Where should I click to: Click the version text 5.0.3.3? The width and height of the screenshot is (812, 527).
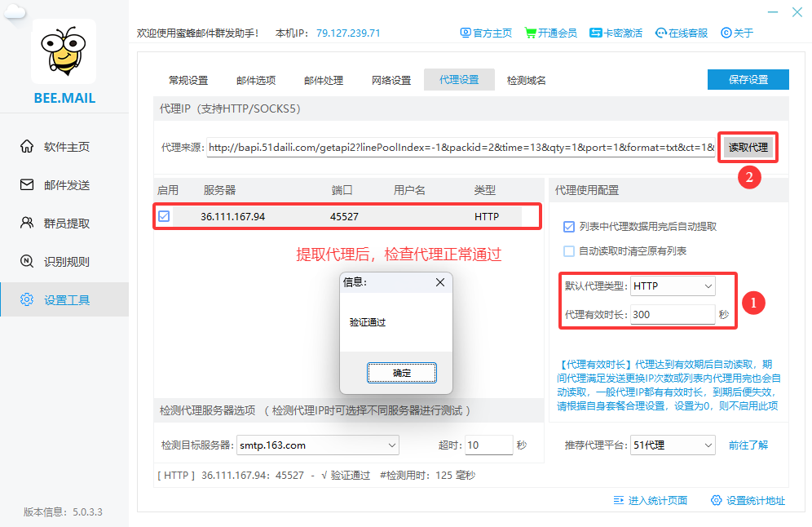87,512
